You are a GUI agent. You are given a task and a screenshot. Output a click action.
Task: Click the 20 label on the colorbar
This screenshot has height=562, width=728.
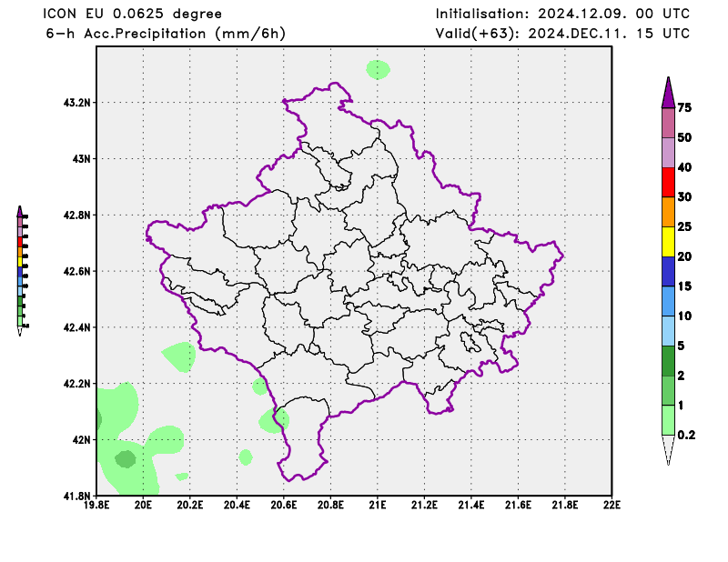(x=684, y=256)
